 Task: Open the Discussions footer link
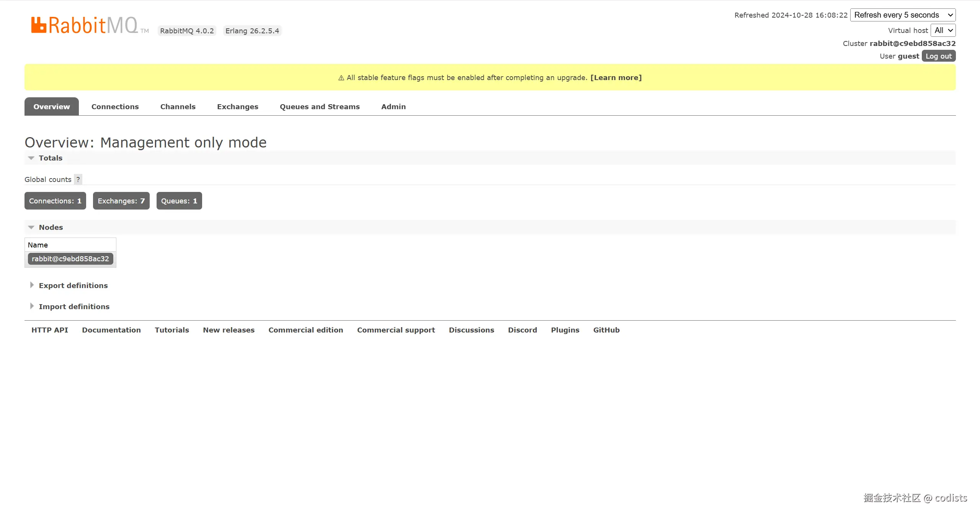pos(472,330)
